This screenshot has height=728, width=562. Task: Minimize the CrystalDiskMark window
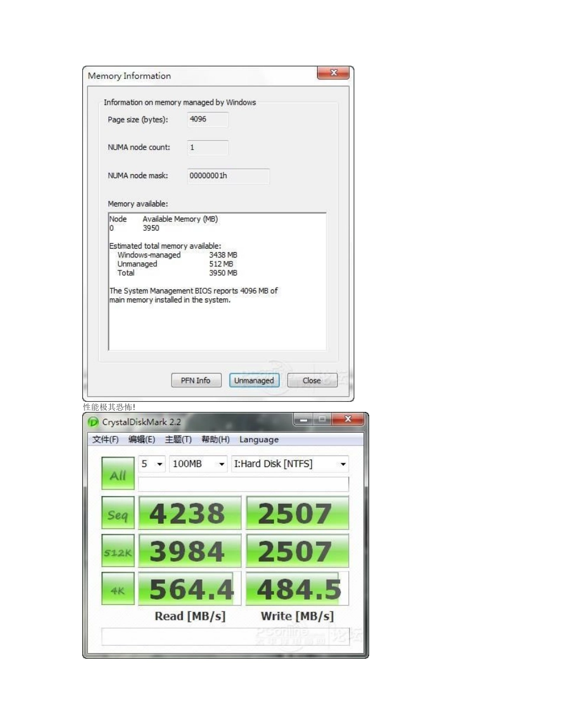[304, 420]
